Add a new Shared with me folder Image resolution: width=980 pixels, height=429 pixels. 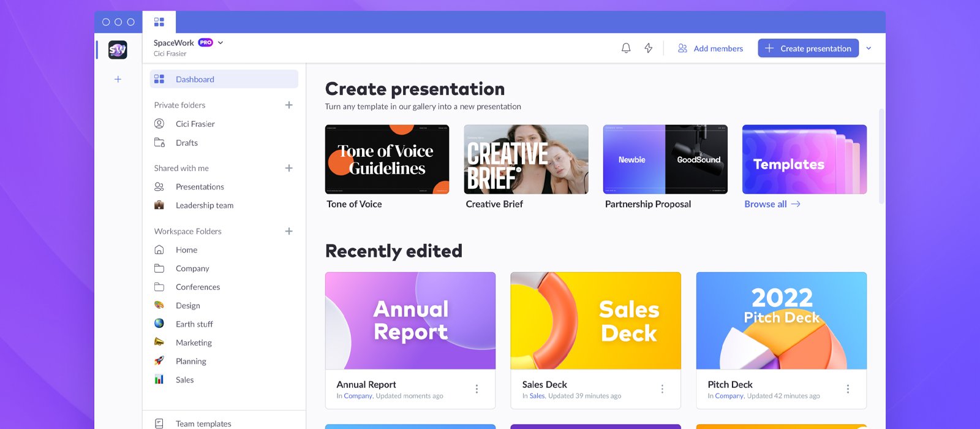tap(289, 168)
